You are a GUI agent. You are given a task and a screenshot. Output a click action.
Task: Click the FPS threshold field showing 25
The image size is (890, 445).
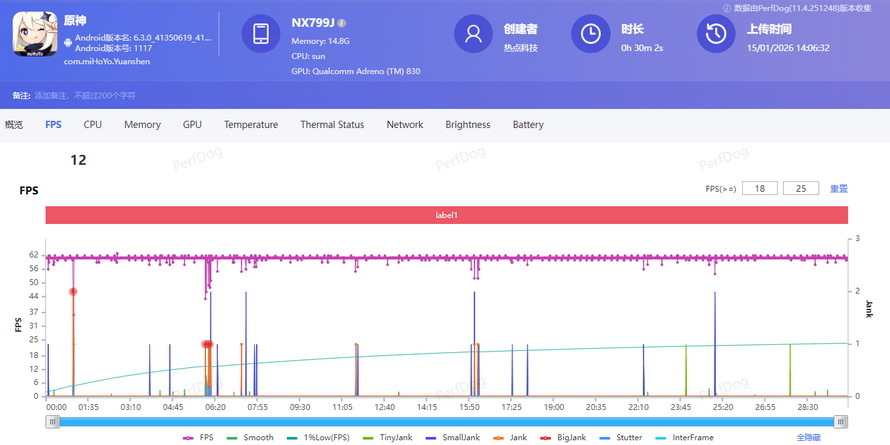click(801, 188)
